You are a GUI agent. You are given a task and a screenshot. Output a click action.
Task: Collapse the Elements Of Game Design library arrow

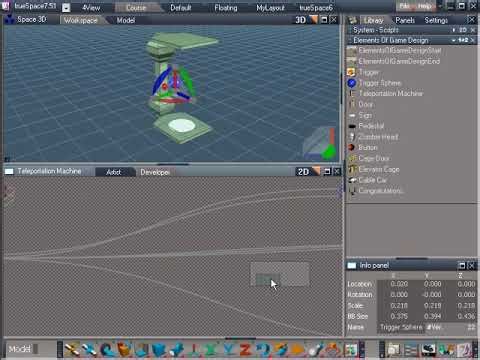coord(454,40)
